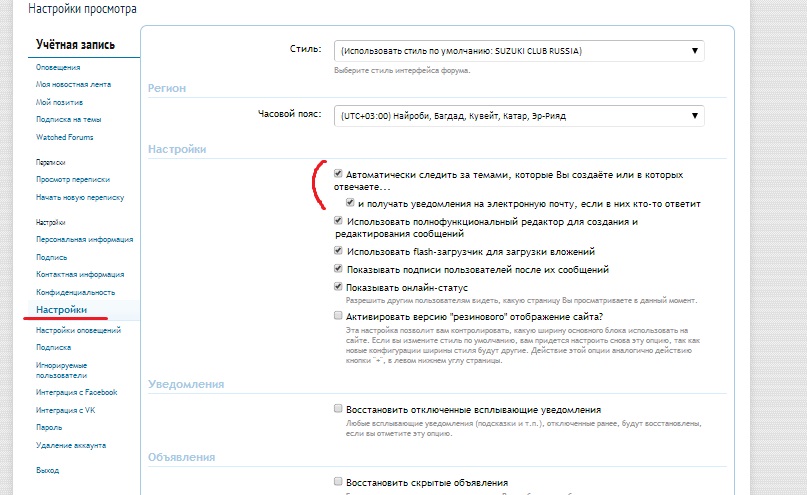The image size is (807, 495).
Task: Open Watched Forums sidebar link
Action: 66,136
